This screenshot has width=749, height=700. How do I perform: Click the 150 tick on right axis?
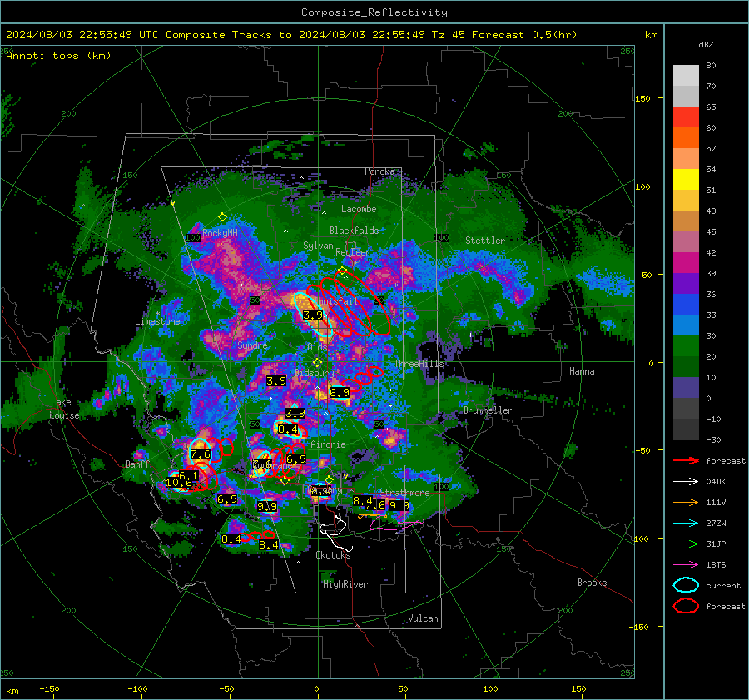642,98
